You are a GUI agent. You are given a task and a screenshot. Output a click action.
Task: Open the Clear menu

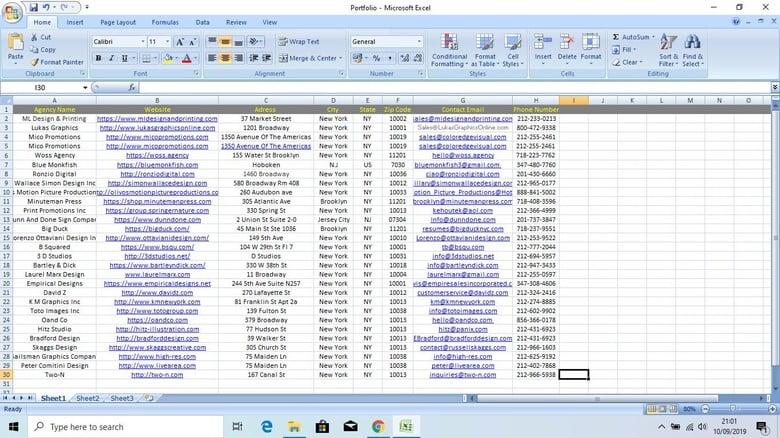coord(627,62)
